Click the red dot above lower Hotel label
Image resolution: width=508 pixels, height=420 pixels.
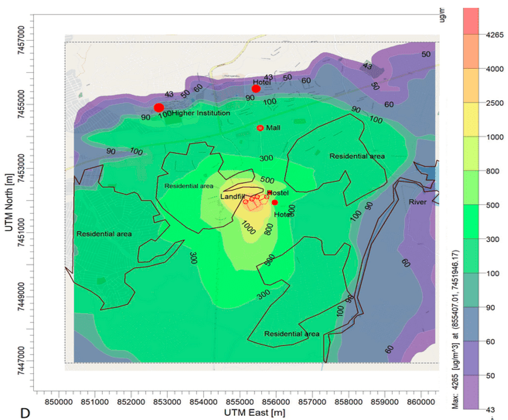(275, 202)
